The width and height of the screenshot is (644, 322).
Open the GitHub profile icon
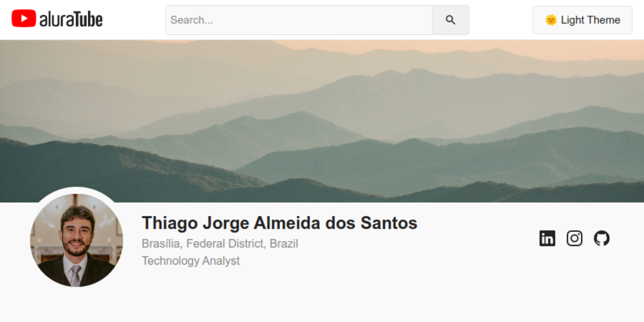(x=602, y=238)
